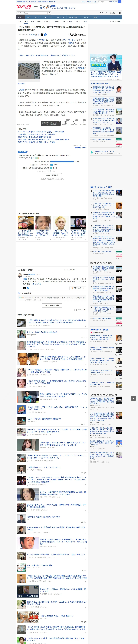Click the マイページ link
Screen dimensions: 138x644
tap(103, 13)
